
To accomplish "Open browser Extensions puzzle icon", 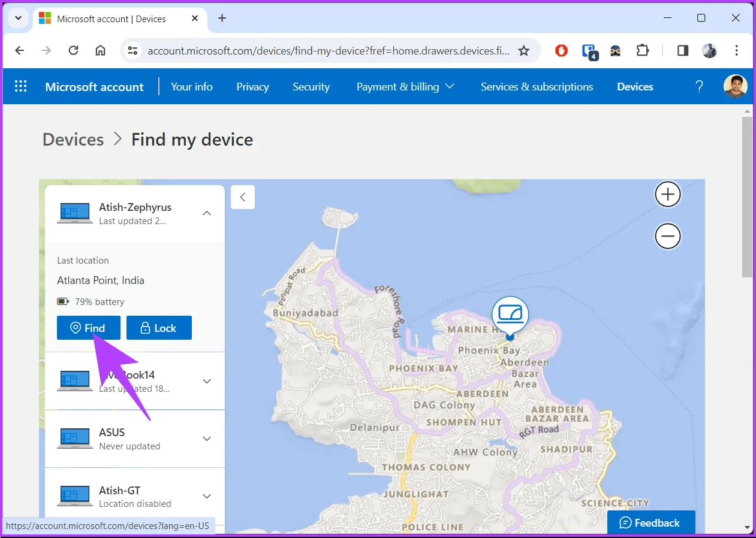I will click(x=642, y=51).
